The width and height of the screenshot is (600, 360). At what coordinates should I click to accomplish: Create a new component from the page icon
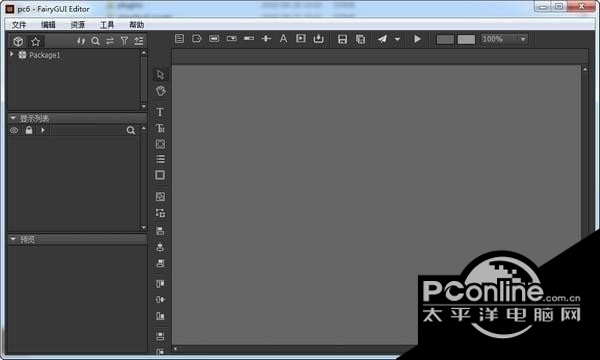179,39
